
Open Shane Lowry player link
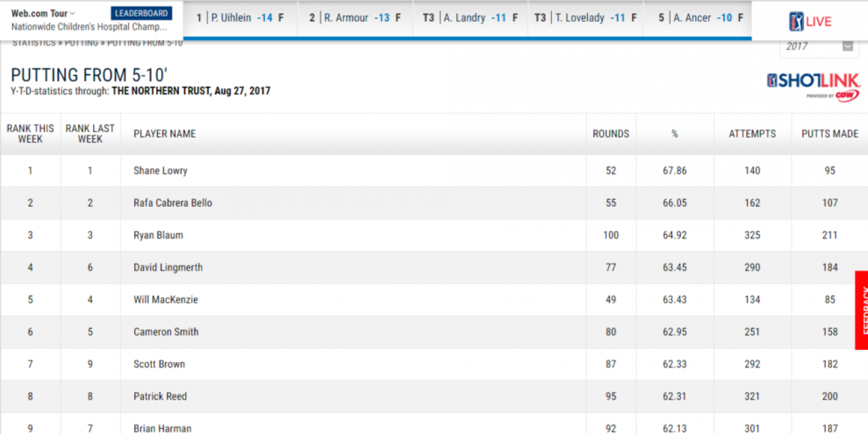pos(160,171)
